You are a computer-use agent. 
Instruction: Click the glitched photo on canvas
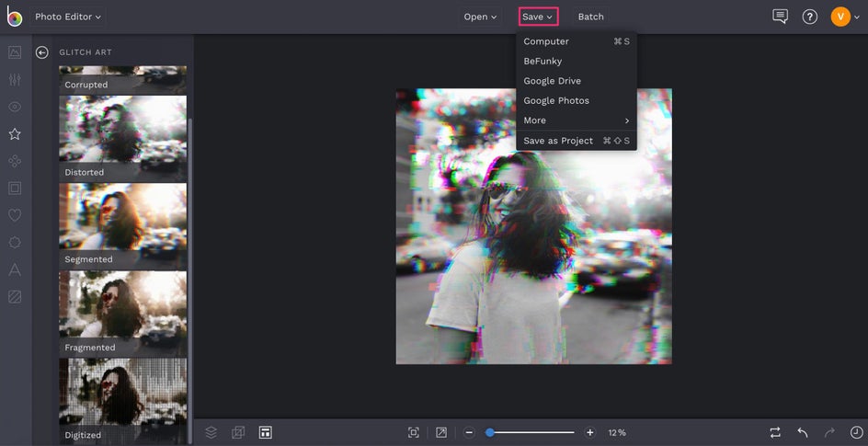[533, 226]
